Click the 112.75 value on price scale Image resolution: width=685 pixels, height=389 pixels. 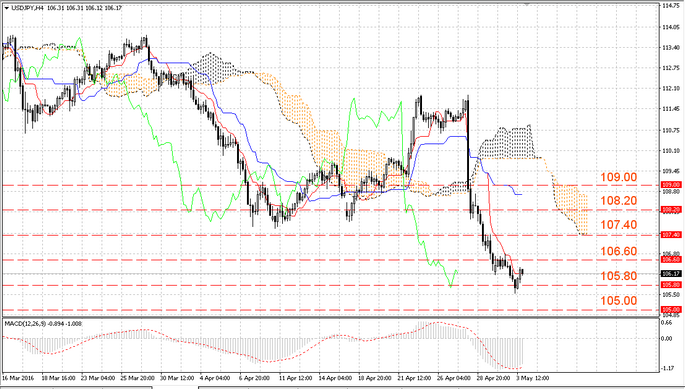pos(671,68)
